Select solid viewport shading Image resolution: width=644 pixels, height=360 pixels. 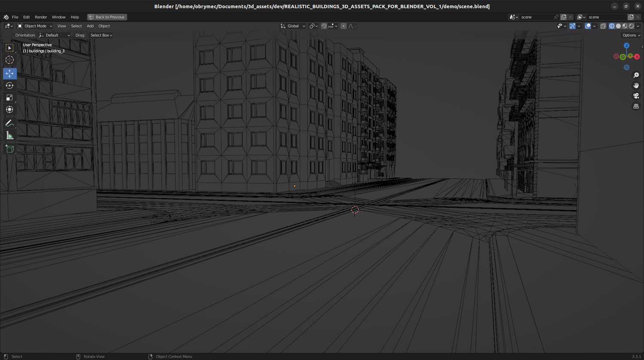[x=618, y=26]
